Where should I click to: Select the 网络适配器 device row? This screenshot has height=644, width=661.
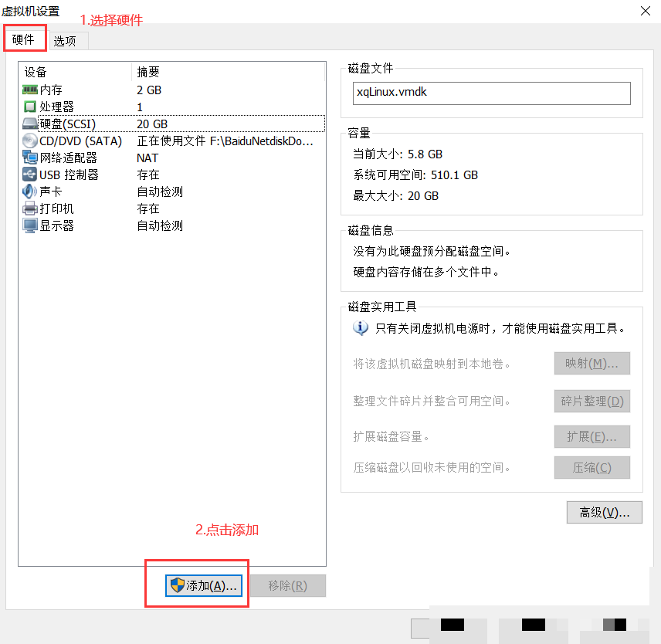tap(173, 158)
